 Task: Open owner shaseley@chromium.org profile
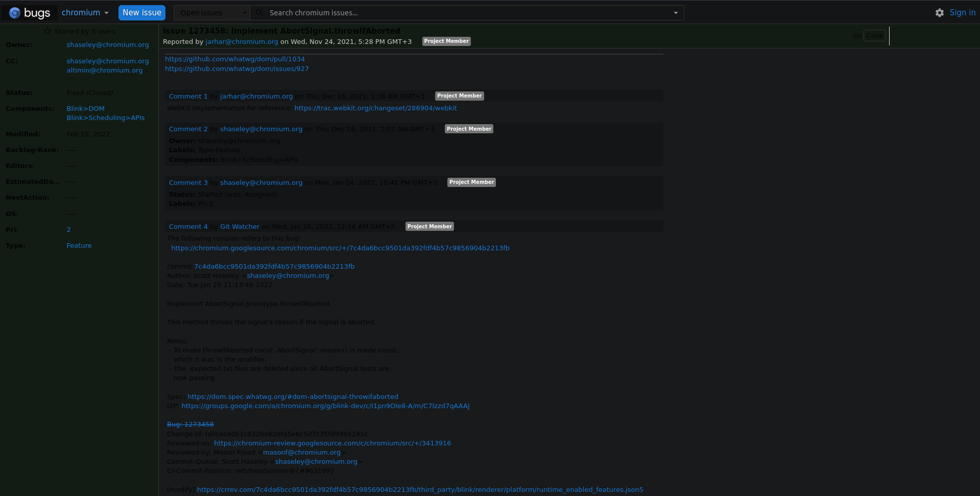[108, 44]
